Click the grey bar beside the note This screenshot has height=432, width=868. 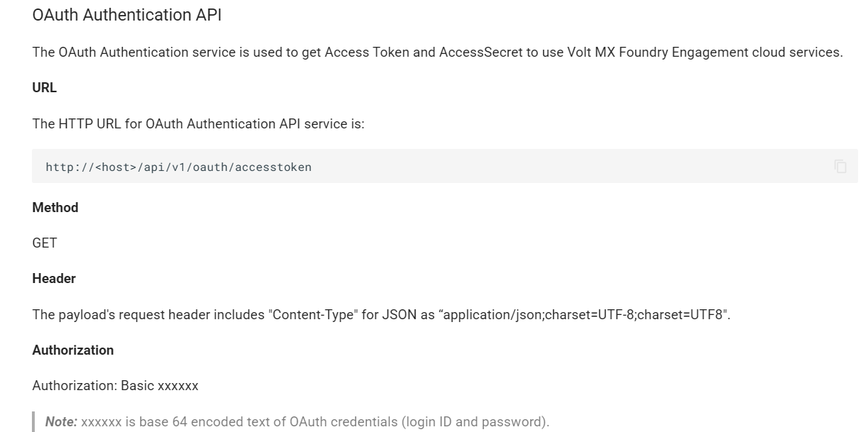point(34,421)
